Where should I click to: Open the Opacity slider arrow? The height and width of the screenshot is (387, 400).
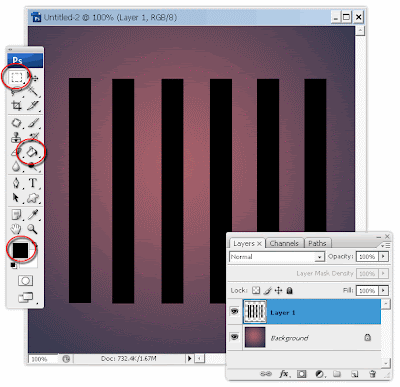point(383,256)
